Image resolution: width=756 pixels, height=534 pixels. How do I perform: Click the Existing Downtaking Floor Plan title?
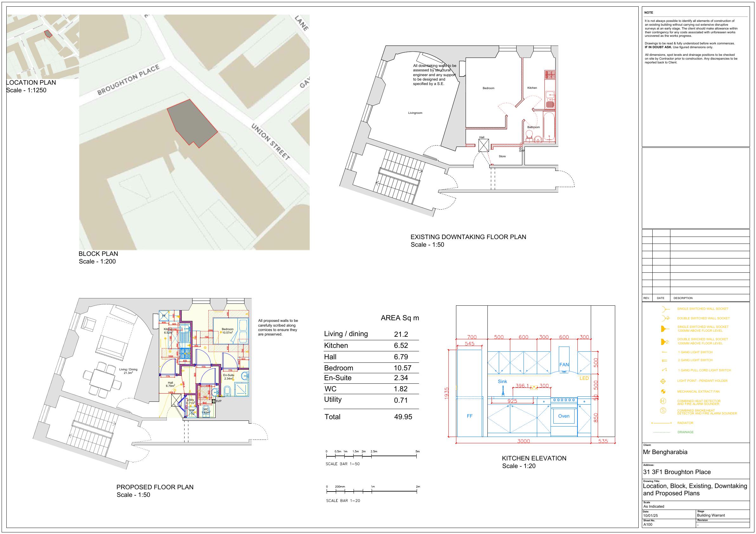pos(468,237)
